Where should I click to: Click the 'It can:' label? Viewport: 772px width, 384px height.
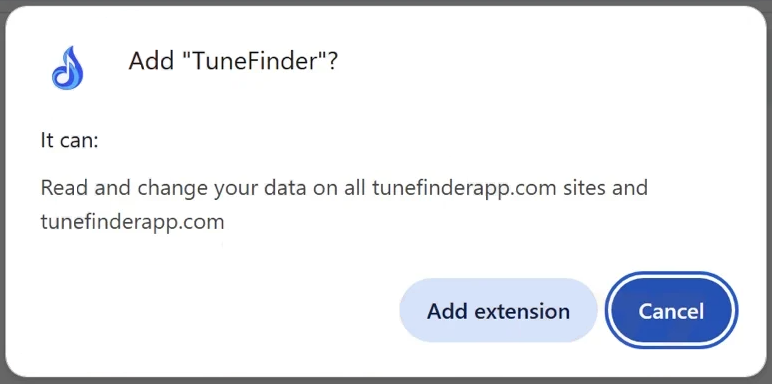[x=69, y=141]
